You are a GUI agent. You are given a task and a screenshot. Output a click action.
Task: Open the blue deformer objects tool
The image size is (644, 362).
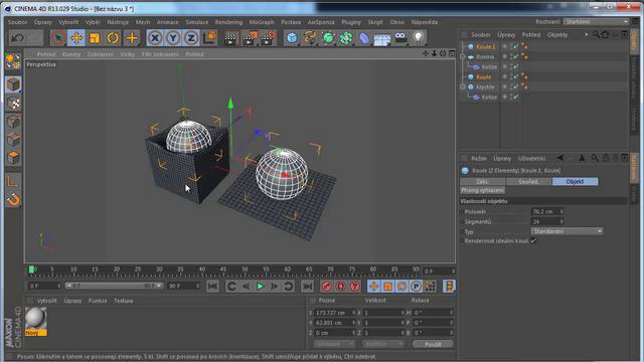[364, 38]
